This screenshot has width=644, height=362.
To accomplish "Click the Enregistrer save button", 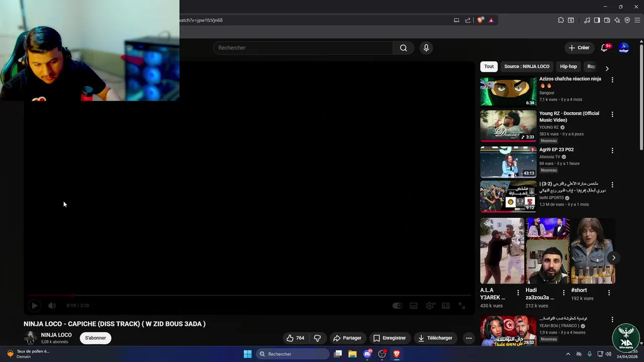I will (x=389, y=338).
